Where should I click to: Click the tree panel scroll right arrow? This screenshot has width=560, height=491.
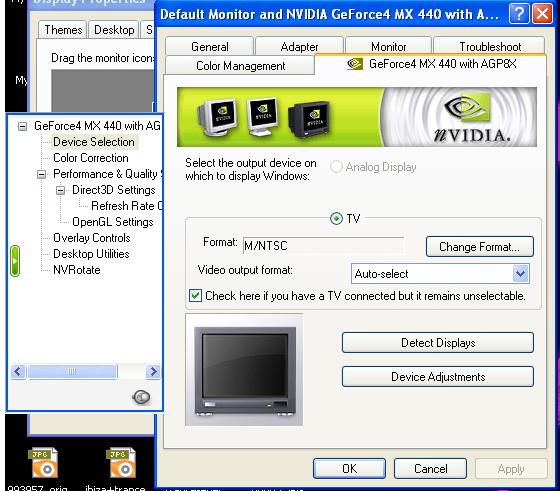point(154,372)
